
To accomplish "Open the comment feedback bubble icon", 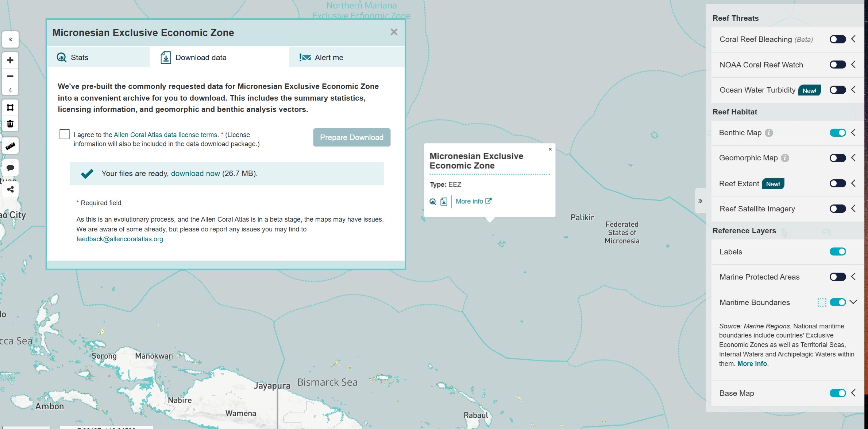I will (x=10, y=168).
